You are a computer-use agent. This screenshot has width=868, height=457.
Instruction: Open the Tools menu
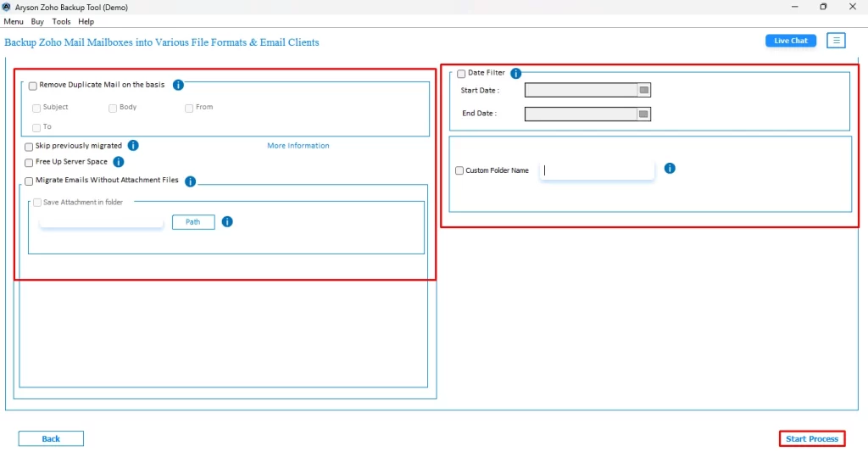tap(61, 21)
